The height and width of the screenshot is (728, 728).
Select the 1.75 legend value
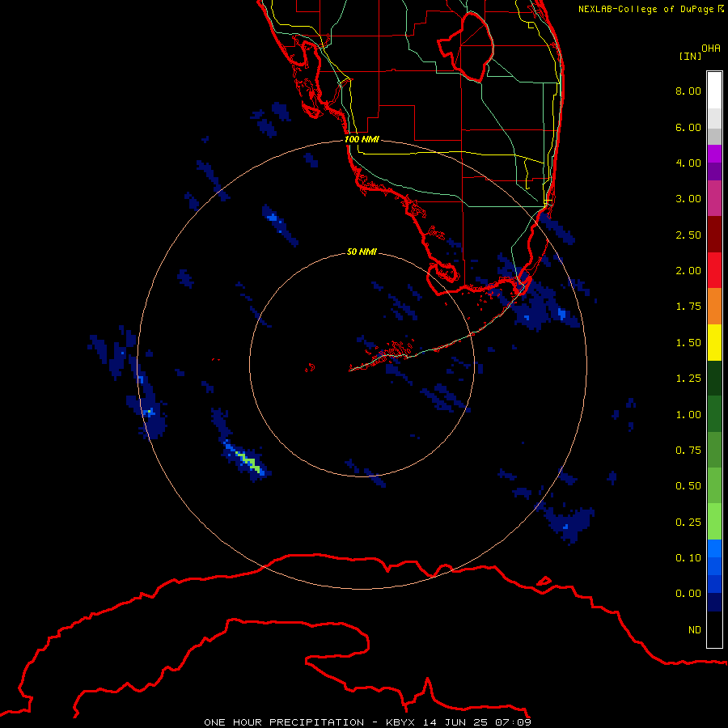click(x=688, y=307)
